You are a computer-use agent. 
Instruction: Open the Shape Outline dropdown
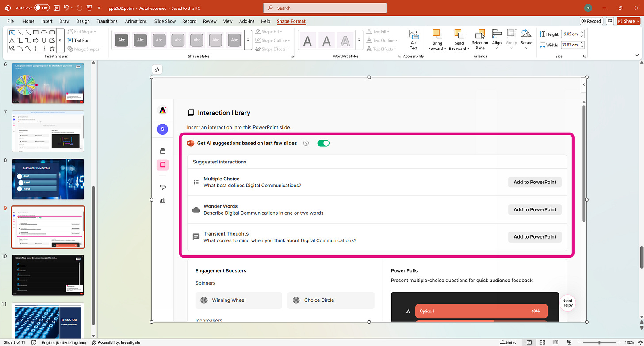[272, 40]
